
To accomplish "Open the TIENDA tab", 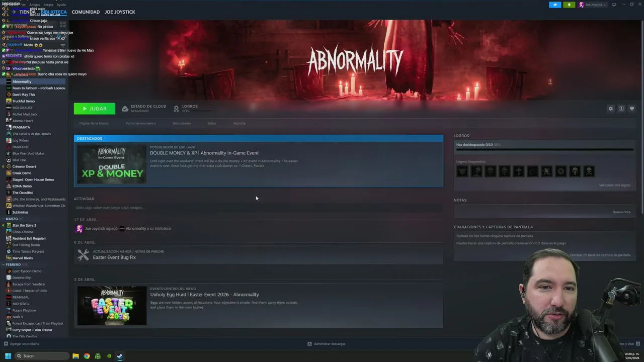I will tap(27, 12).
